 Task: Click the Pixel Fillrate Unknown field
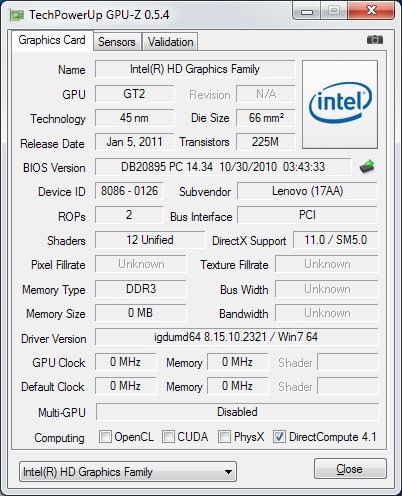141,264
